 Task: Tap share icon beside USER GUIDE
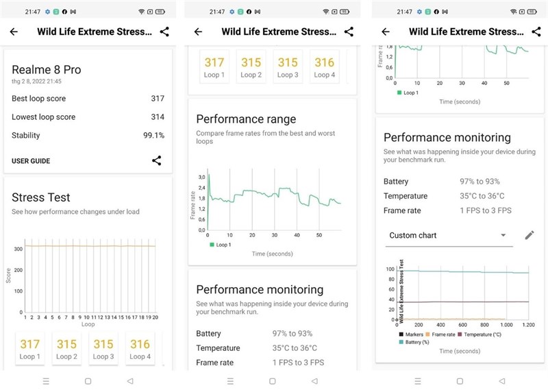coord(157,160)
